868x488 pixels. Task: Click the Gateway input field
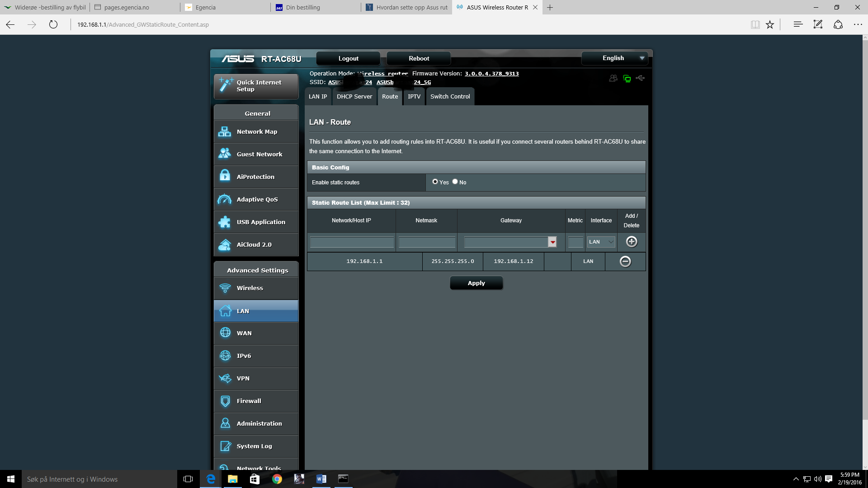(x=506, y=242)
